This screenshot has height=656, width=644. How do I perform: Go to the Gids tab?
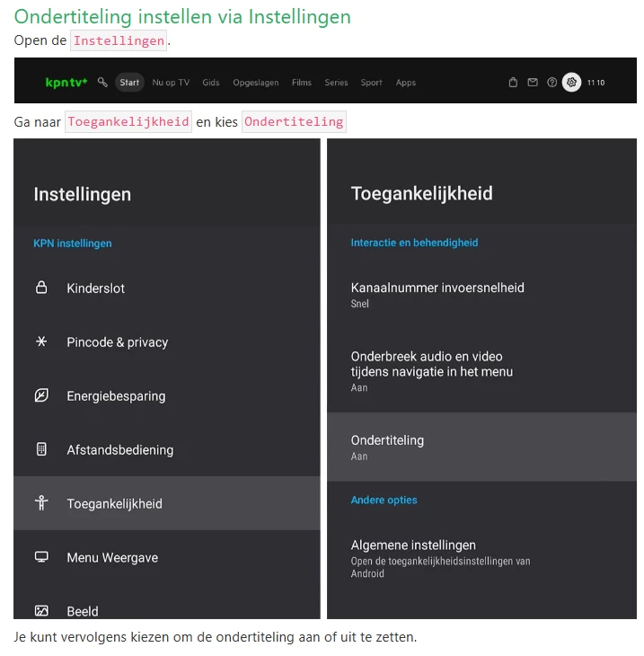point(211,83)
